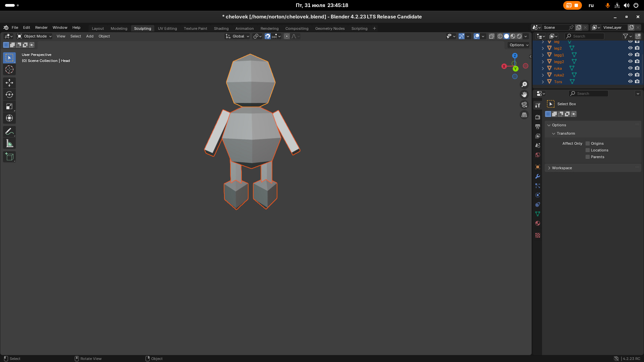The image size is (644, 362).
Task: Click the Zoom view magnifier icon
Action: click(524, 84)
